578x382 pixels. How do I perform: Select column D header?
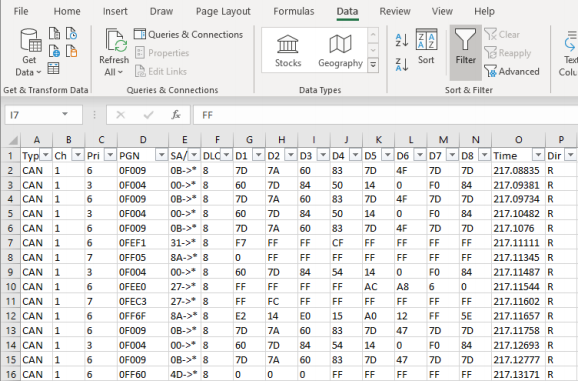tap(143, 140)
